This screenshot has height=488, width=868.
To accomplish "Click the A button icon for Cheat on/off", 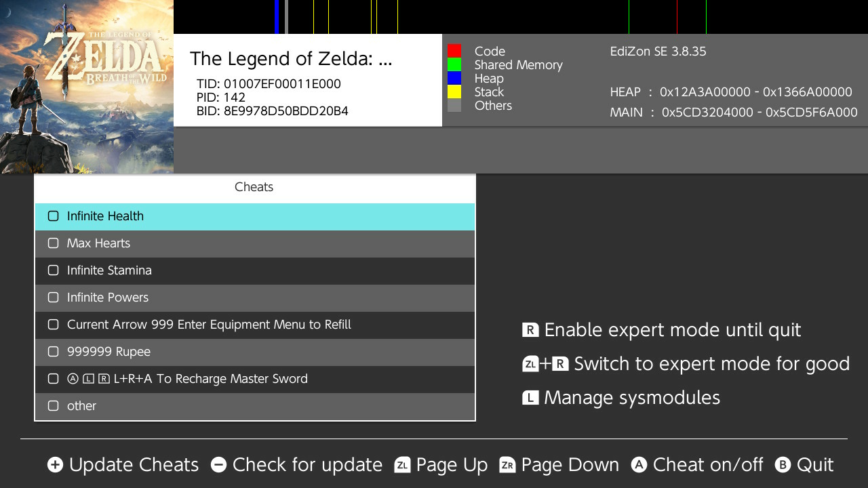I will pyautogui.click(x=639, y=465).
